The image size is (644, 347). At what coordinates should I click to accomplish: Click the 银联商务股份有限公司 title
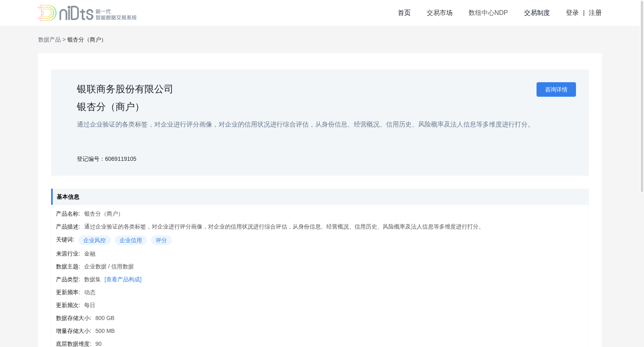click(125, 89)
